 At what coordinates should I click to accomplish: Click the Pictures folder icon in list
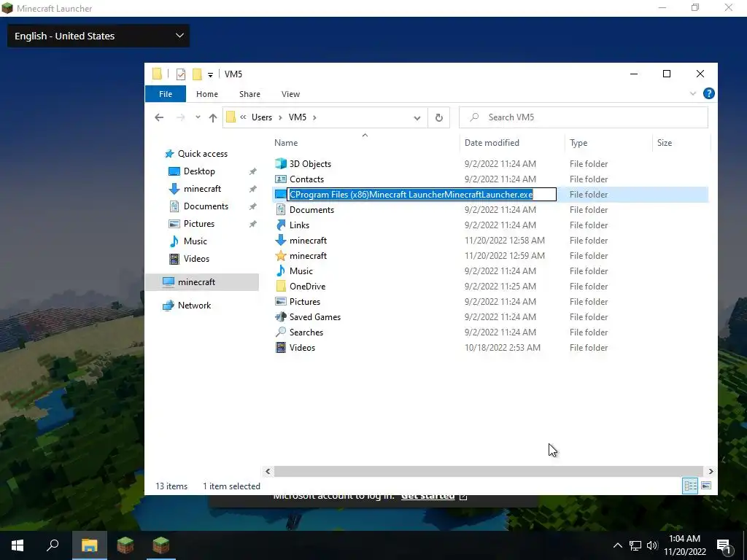pos(281,301)
